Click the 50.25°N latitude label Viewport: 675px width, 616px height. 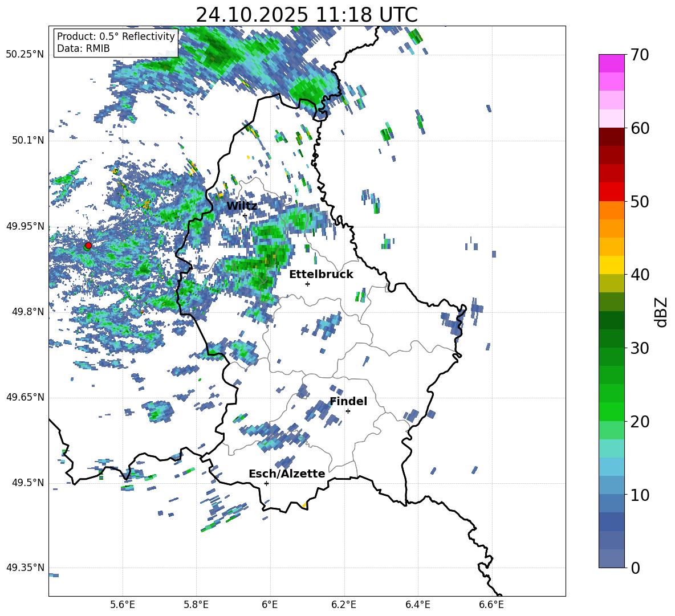(25, 55)
